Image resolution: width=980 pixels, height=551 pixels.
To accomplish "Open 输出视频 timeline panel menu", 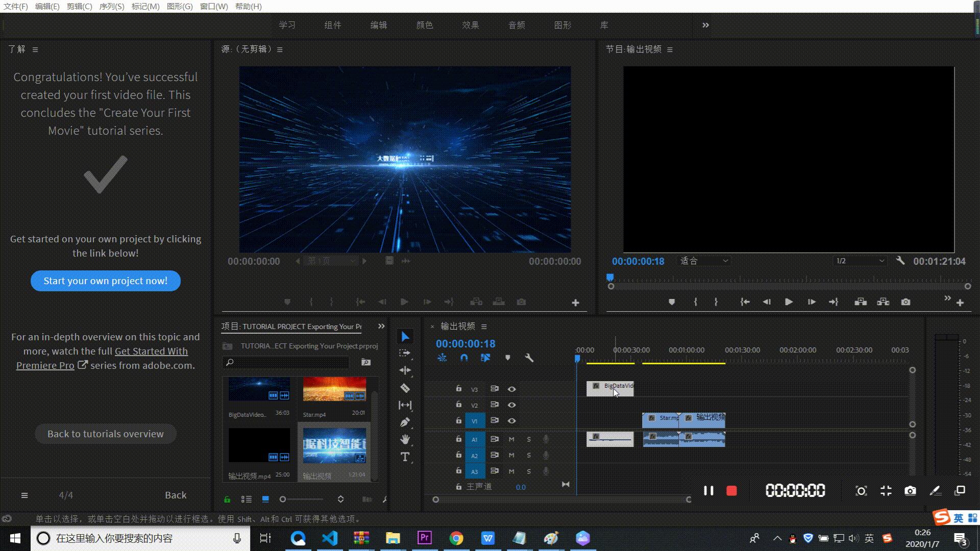I will [x=484, y=327].
